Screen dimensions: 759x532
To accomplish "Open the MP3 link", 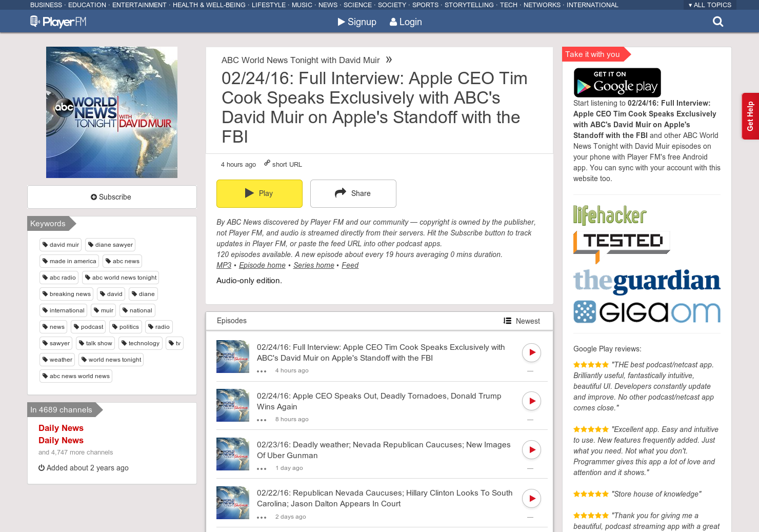I will tap(224, 265).
